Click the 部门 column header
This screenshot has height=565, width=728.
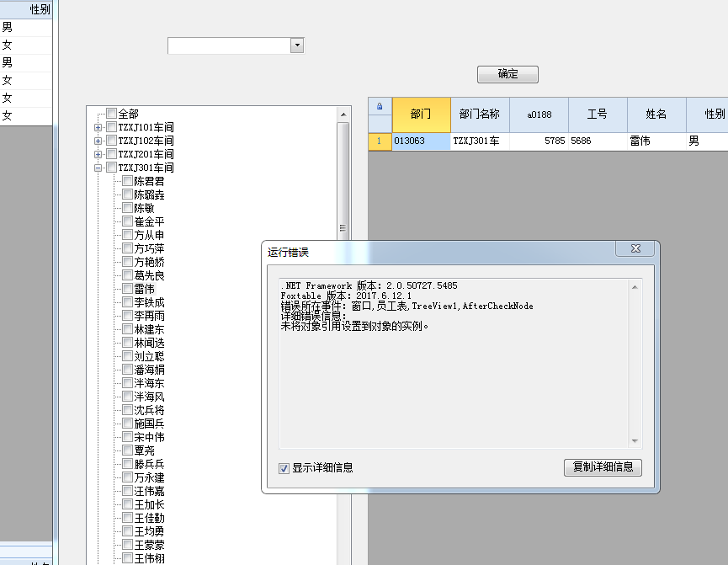tap(421, 115)
